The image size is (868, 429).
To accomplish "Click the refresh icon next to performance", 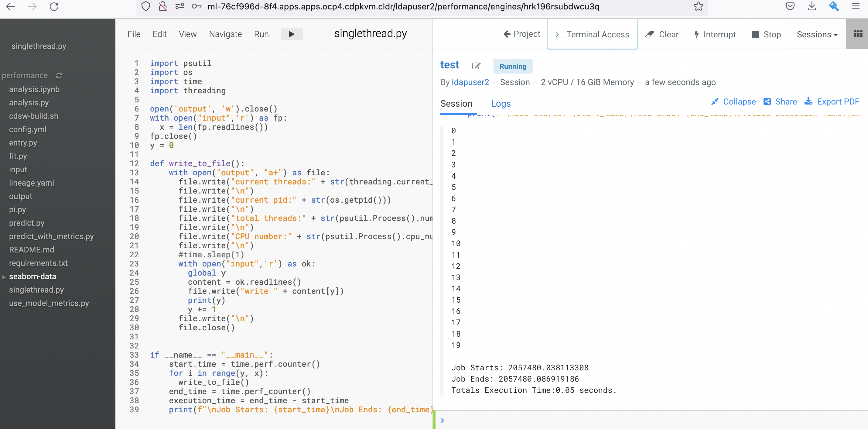I will (x=59, y=75).
